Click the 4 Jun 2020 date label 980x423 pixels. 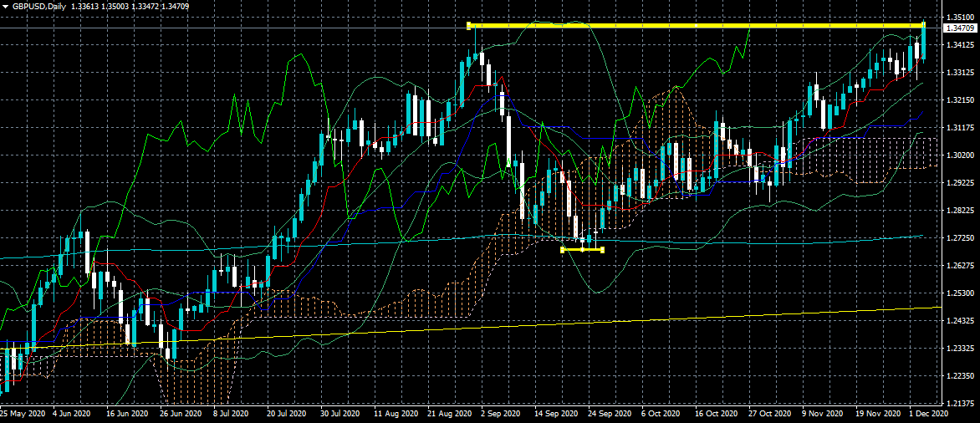tap(72, 414)
